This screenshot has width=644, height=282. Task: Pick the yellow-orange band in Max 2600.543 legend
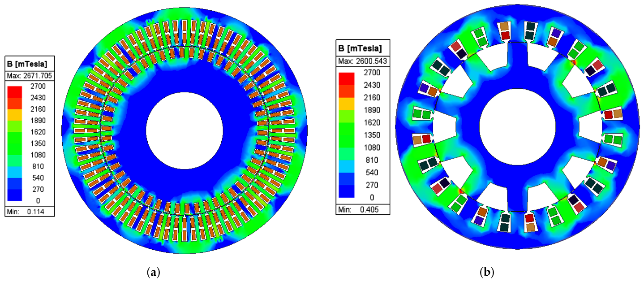click(347, 104)
